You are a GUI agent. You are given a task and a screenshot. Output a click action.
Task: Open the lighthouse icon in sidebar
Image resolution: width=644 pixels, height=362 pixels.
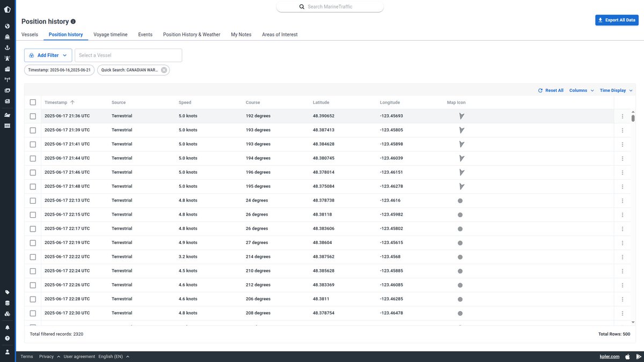click(x=8, y=58)
